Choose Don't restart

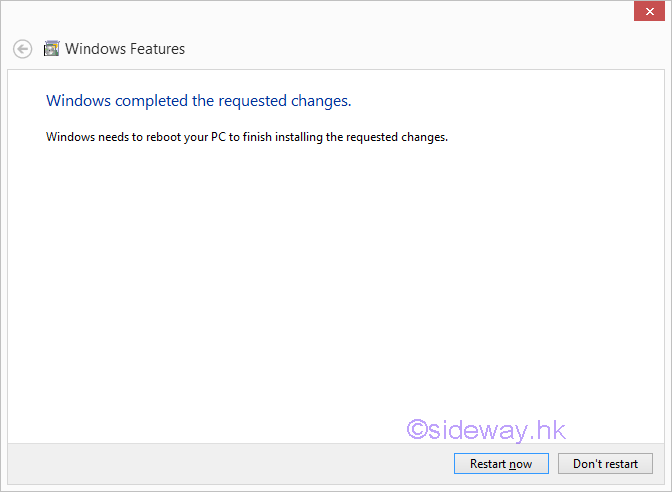[605, 464]
